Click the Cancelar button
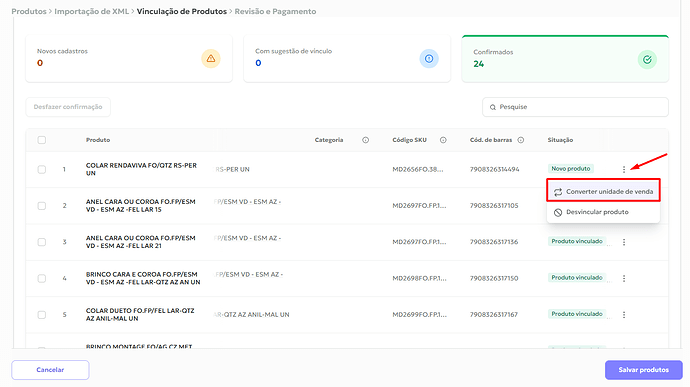This screenshot has width=690, height=387. pyautogui.click(x=50, y=370)
